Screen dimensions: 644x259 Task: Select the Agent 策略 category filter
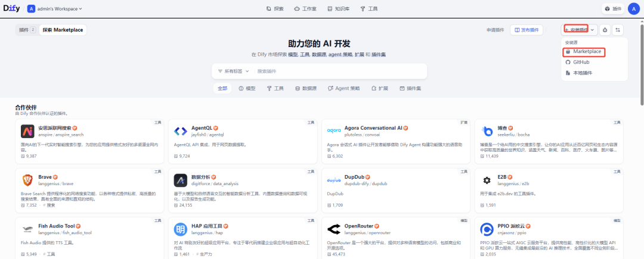point(344,89)
